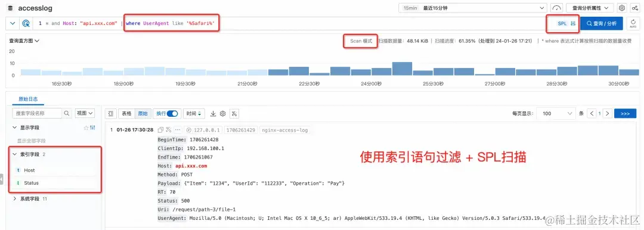
Task: Click page number 1 in pagination
Action: tap(600, 113)
